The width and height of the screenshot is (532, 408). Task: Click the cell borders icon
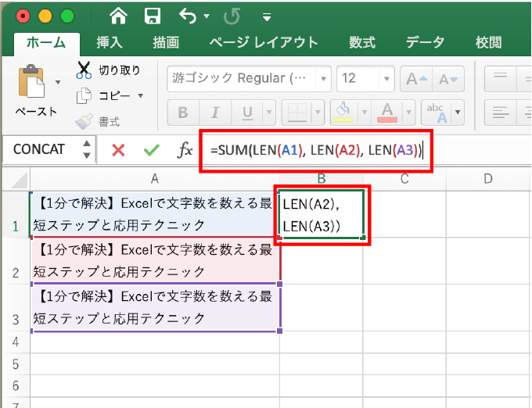(297, 113)
